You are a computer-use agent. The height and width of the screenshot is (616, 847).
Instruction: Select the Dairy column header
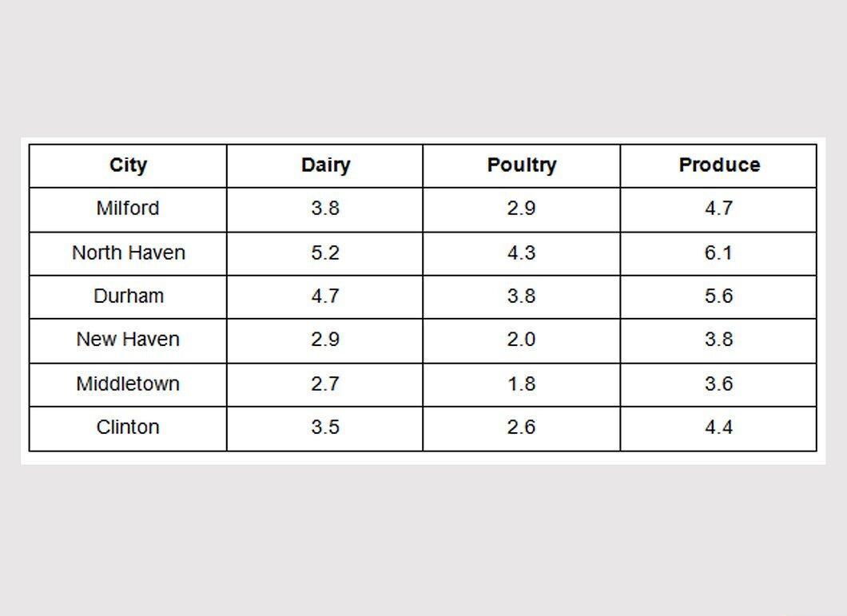tap(325, 165)
